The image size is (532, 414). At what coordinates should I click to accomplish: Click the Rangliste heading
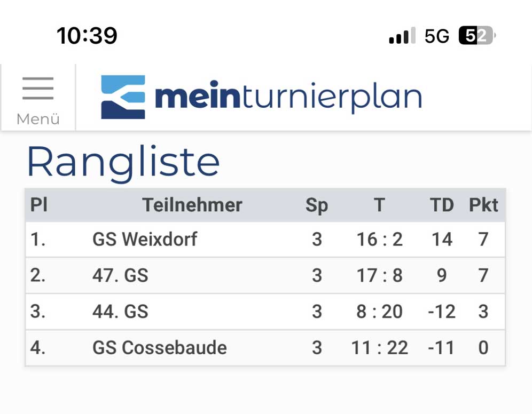click(x=123, y=162)
